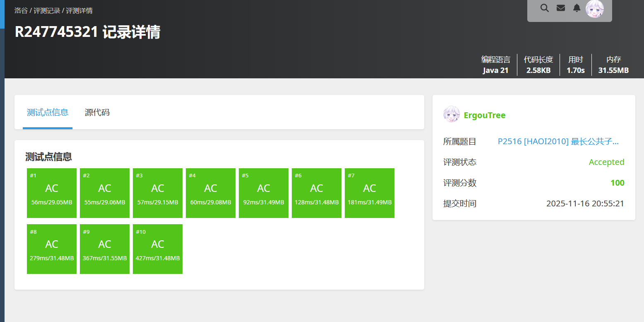Select test case #9 with 367ms runtime
This screenshot has height=322, width=644.
(x=105, y=249)
